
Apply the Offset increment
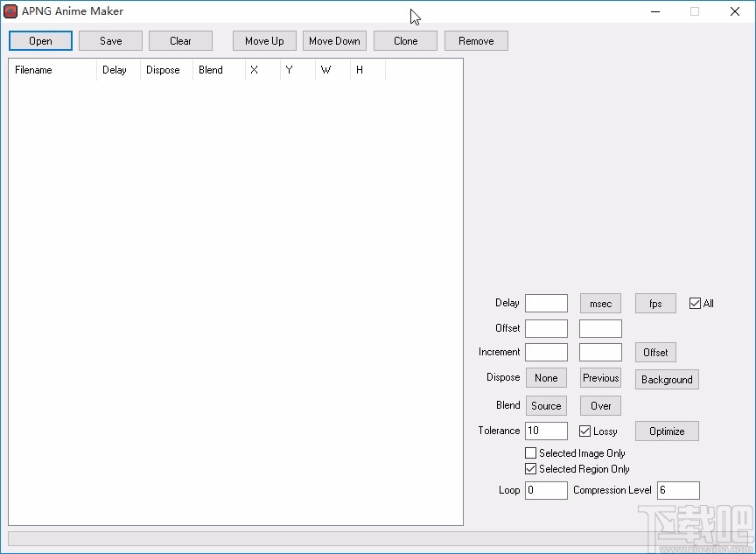655,352
